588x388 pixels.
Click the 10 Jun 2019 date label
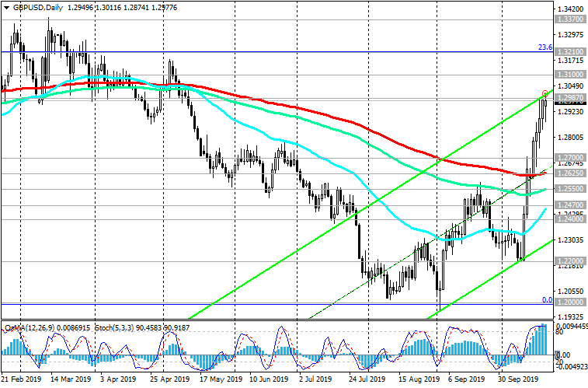[269, 379]
